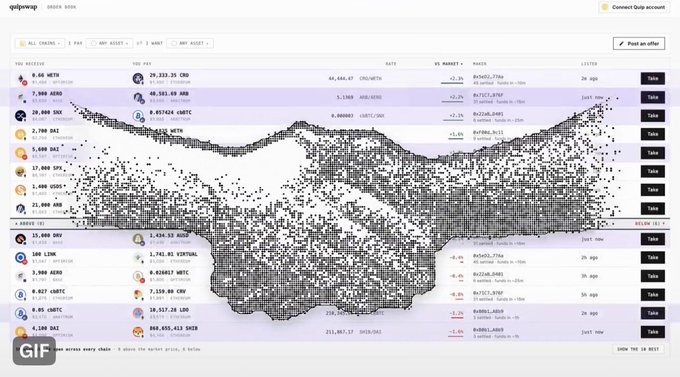Click the ARB/AERO rate pair label

click(370, 98)
